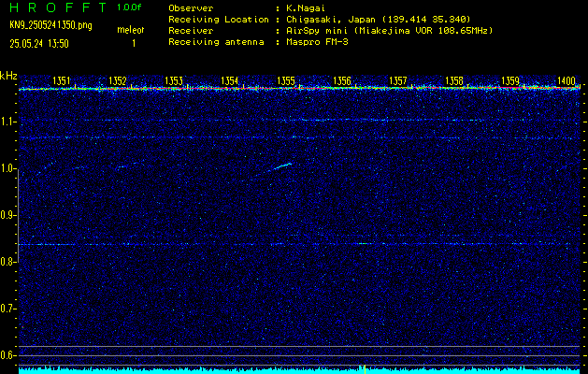
Task: Click the Observer field label
Action: [x=191, y=7]
